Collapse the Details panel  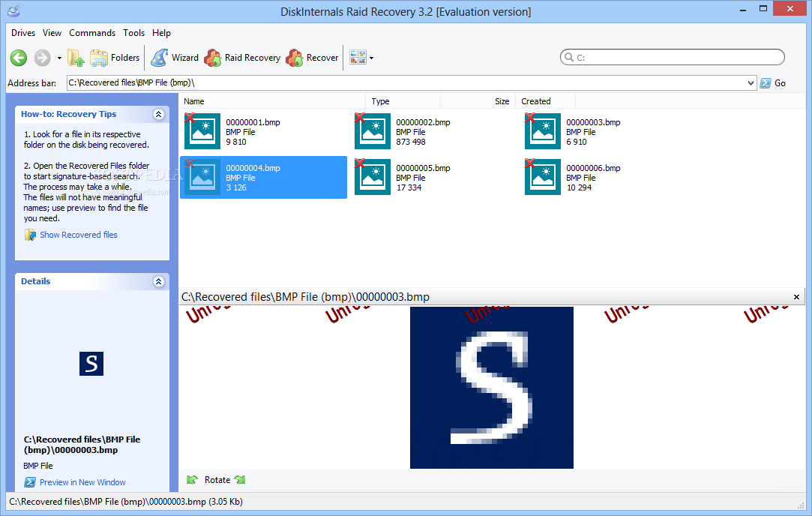coord(158,281)
